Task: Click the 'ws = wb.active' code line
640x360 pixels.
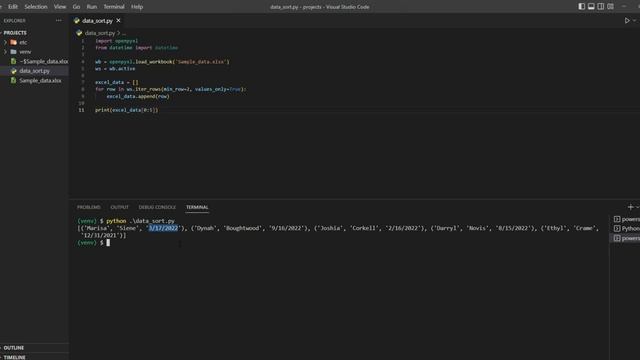Action: [x=115, y=69]
